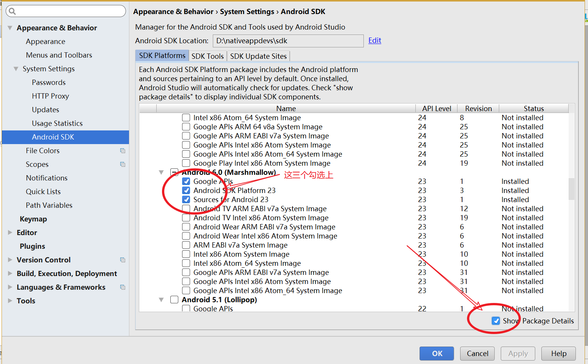Expand Languages & Frameworks section

tap(10, 287)
